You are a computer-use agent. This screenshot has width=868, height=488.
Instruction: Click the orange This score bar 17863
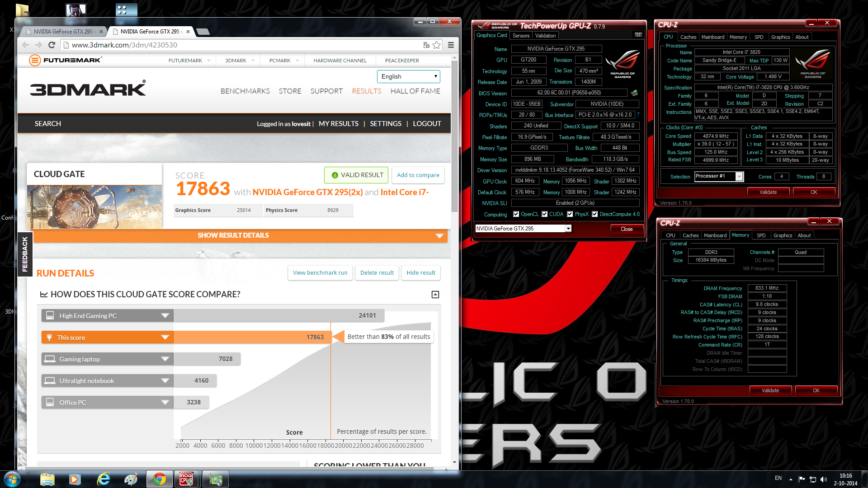pyautogui.click(x=252, y=337)
